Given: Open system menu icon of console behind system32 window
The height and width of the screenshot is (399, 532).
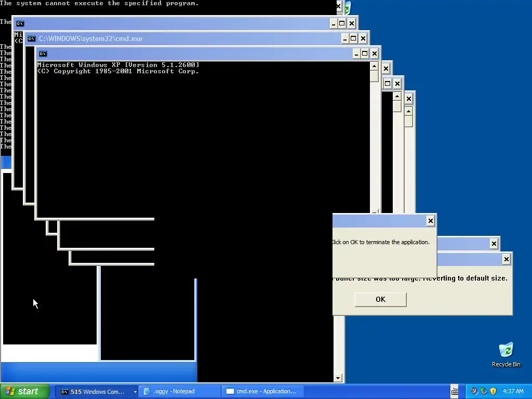Looking at the screenshot, I should pyautogui.click(x=20, y=23).
